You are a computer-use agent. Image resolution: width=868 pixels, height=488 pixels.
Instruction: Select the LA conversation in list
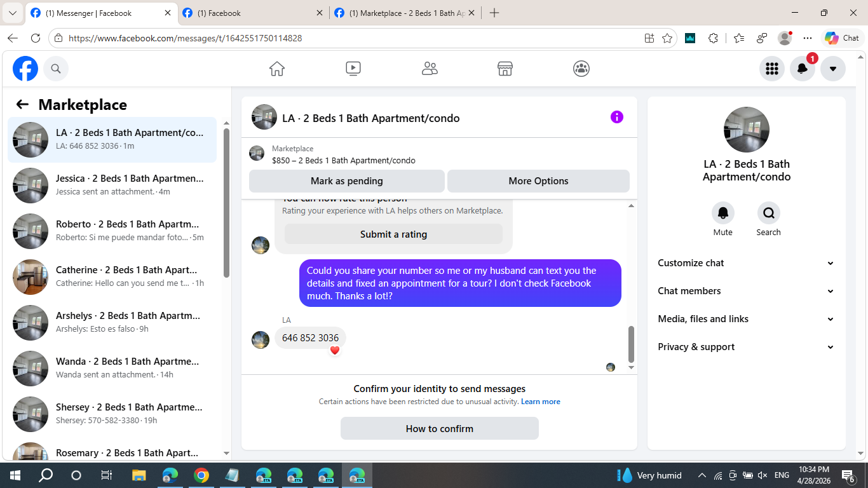112,140
